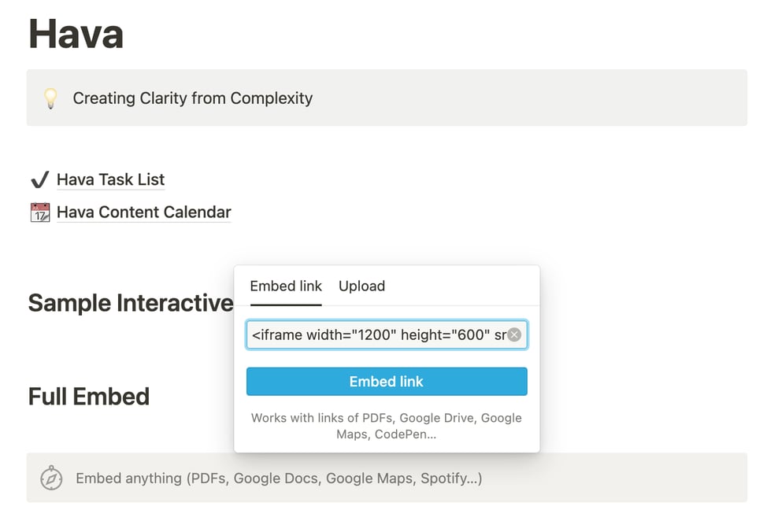Click the Creating Clarity from Complexity callout text
The image size is (778, 532).
(192, 98)
